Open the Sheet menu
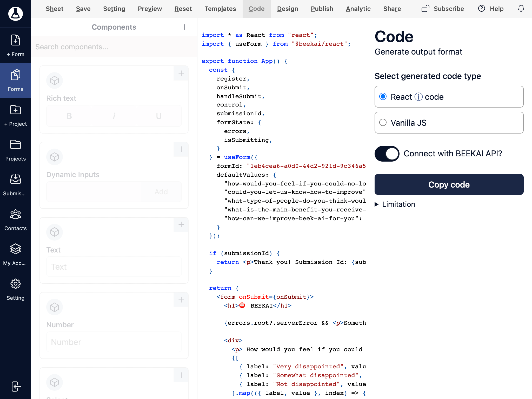 [x=55, y=9]
